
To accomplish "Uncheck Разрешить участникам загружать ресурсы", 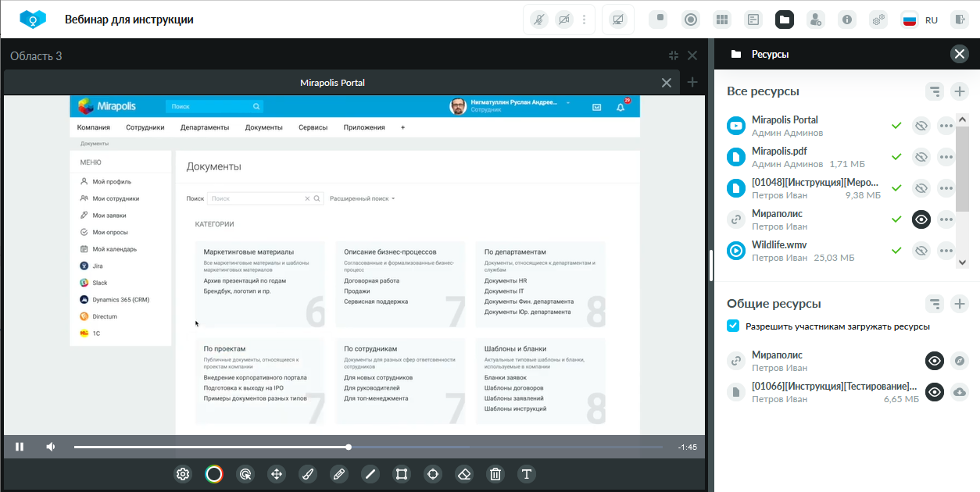I will pyautogui.click(x=733, y=326).
